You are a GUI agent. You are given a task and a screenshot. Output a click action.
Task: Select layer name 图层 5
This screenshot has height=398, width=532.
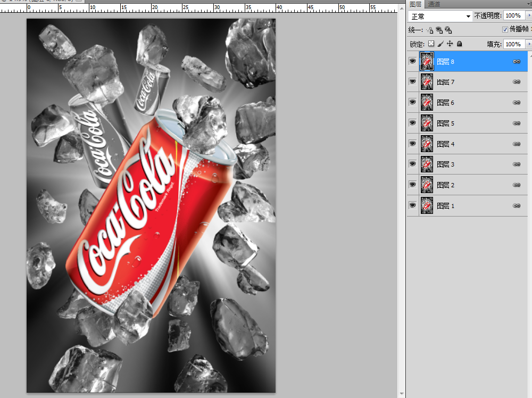(x=445, y=123)
